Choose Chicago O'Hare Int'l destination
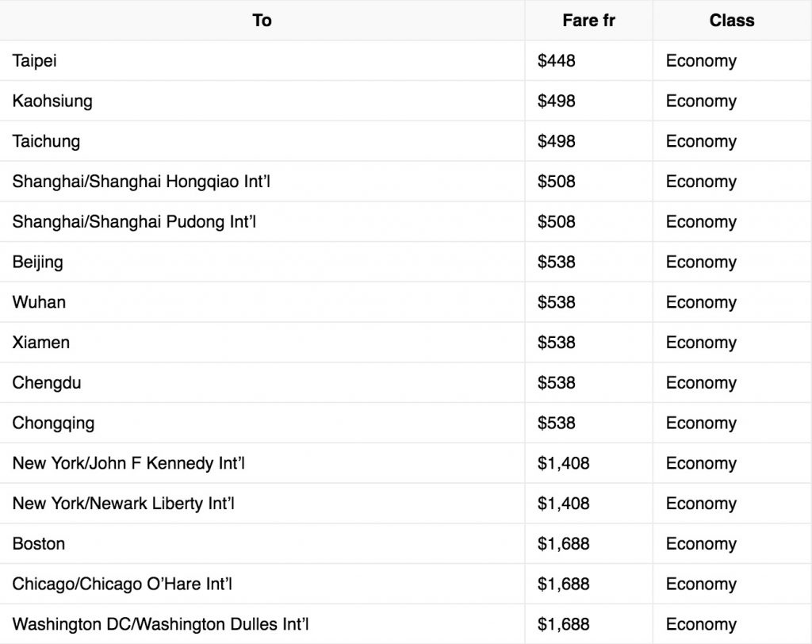The width and height of the screenshot is (812, 644). coord(122,585)
